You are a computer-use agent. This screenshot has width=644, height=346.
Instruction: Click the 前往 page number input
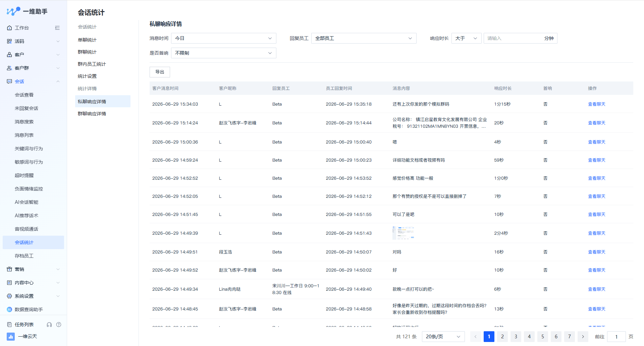pyautogui.click(x=616, y=337)
